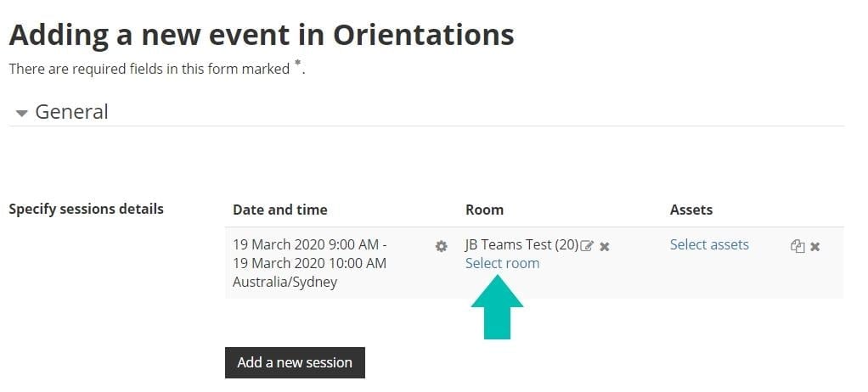
Task: Click the Specify sessions details label
Action: 86,209
